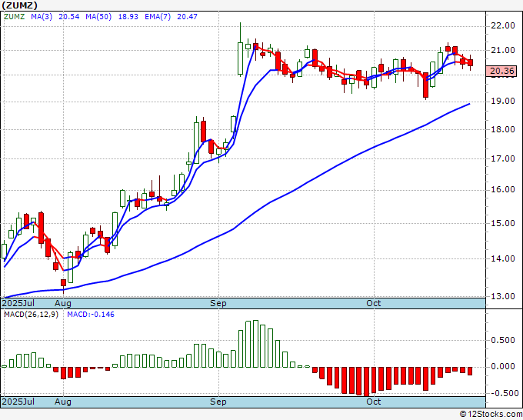This screenshot has height=420, width=523.
Task: Click the Sep marker on the MACD timeline
Action: (x=218, y=402)
